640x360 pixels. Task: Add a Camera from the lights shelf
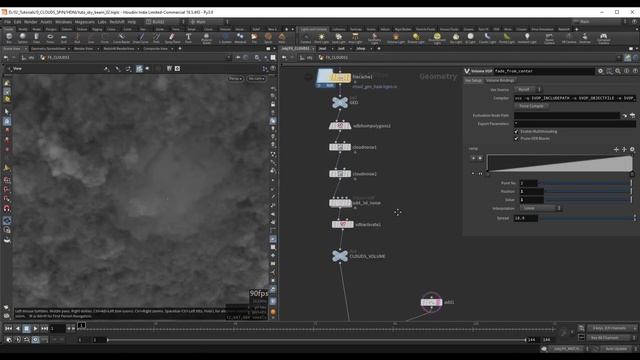[305, 38]
